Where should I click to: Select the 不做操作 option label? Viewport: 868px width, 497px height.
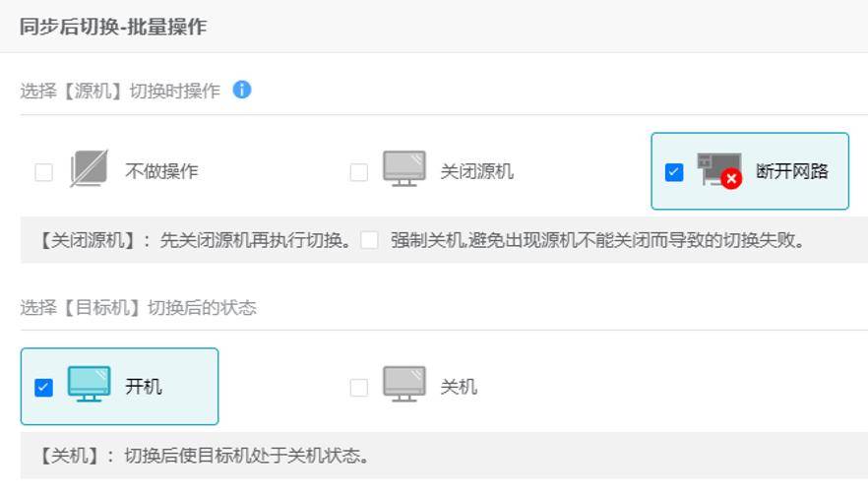(x=161, y=171)
